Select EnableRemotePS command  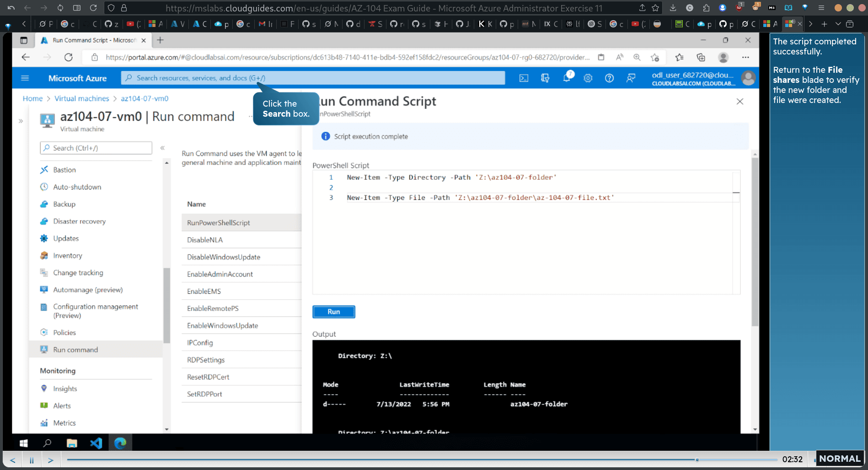click(x=241, y=308)
